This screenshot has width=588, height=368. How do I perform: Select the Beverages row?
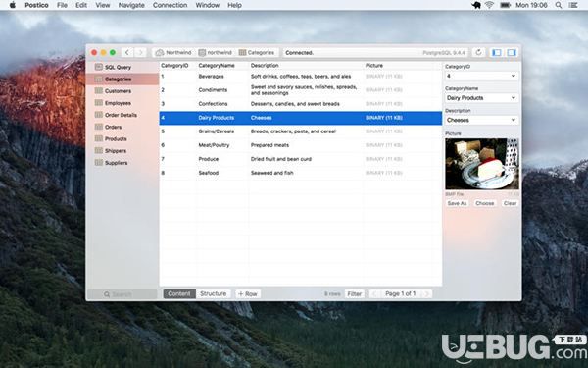(x=301, y=77)
